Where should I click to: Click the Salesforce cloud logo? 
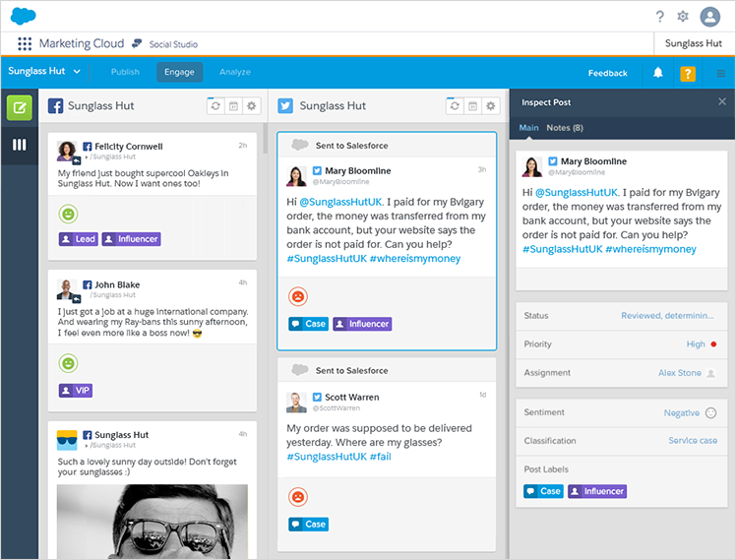tap(23, 16)
